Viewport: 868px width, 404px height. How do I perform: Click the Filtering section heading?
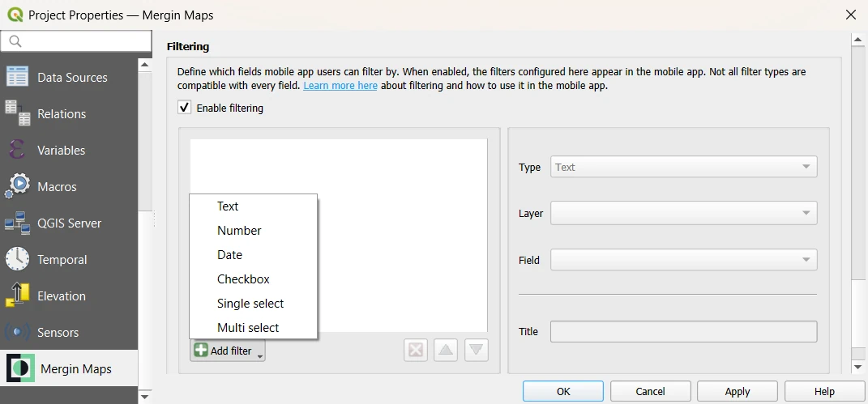point(188,47)
